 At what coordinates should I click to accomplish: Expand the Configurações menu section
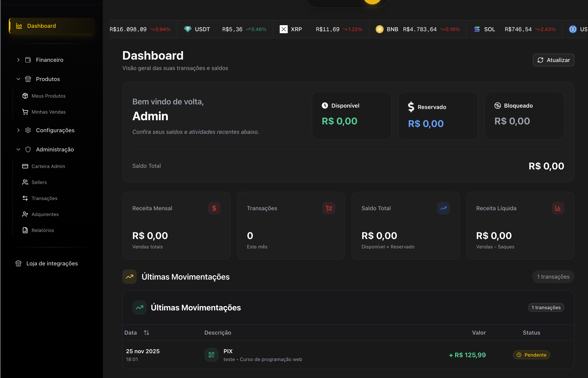click(x=18, y=130)
